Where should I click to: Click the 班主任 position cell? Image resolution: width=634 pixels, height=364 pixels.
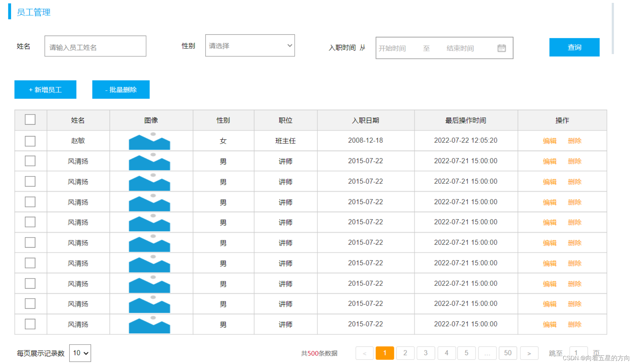[285, 141]
